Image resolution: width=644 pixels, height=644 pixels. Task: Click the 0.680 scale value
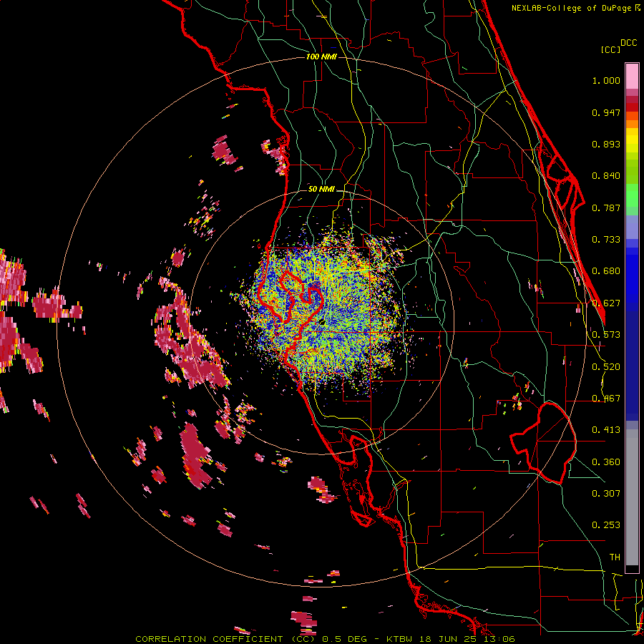coord(606,271)
